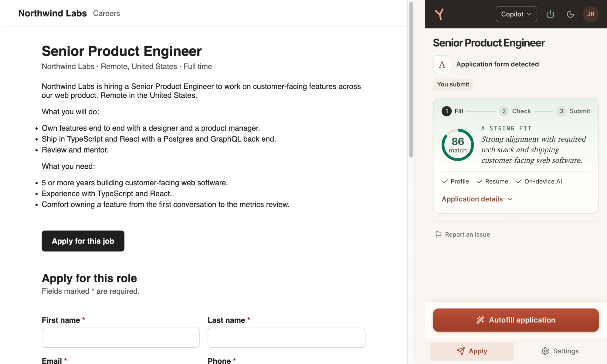The width and height of the screenshot is (607, 364).
Task: Click the A application form icon
Action: [442, 64]
